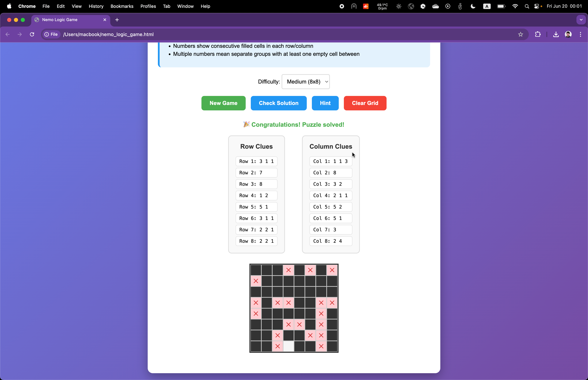Open the History menu
The height and width of the screenshot is (380, 588).
tap(96, 6)
